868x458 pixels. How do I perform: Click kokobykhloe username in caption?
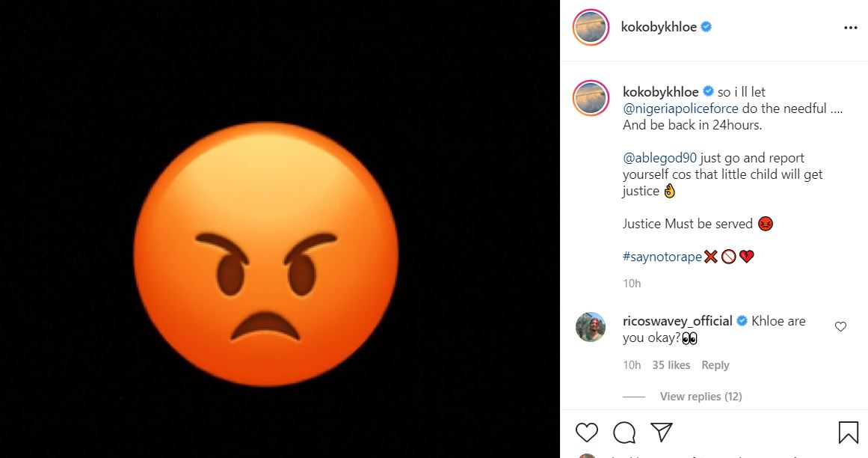pyautogui.click(x=660, y=92)
